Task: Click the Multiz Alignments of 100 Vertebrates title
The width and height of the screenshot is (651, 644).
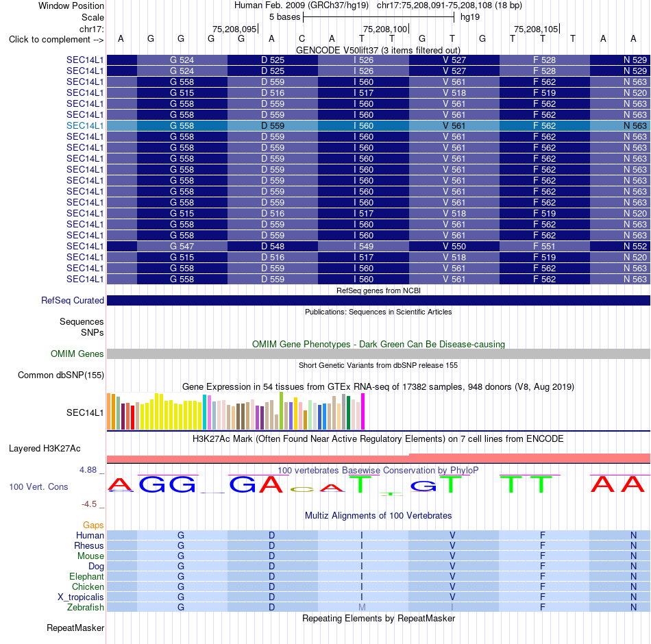Action: (x=378, y=515)
